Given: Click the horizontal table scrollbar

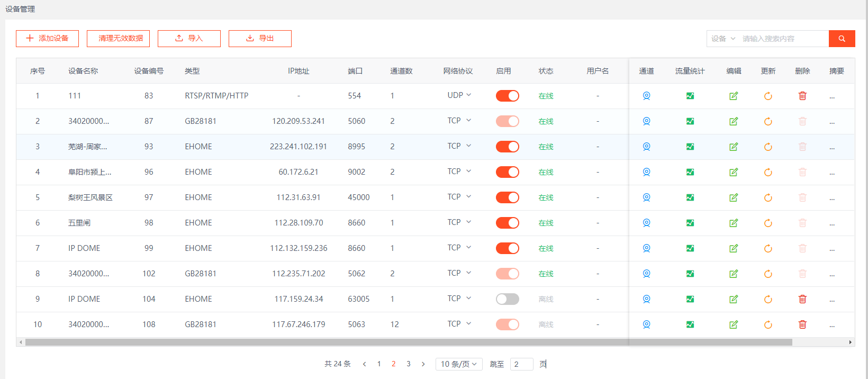Looking at the screenshot, I should (408, 342).
